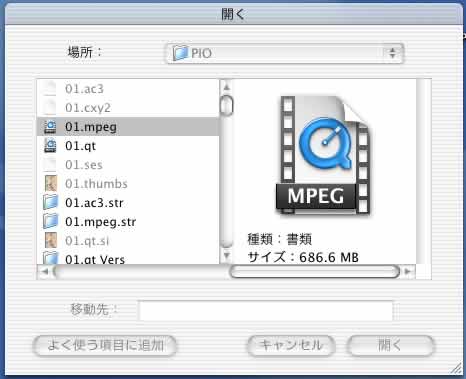Select the 01.ac3.str folder name
The width and height of the screenshot is (466, 379).
(94, 203)
